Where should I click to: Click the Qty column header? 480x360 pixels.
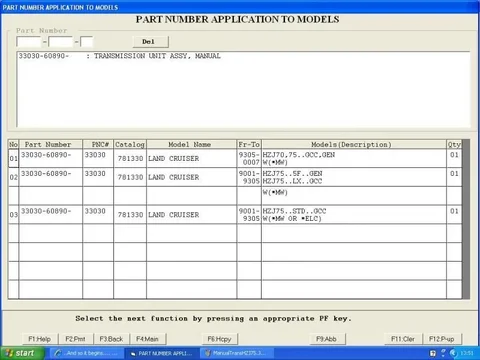click(454, 144)
